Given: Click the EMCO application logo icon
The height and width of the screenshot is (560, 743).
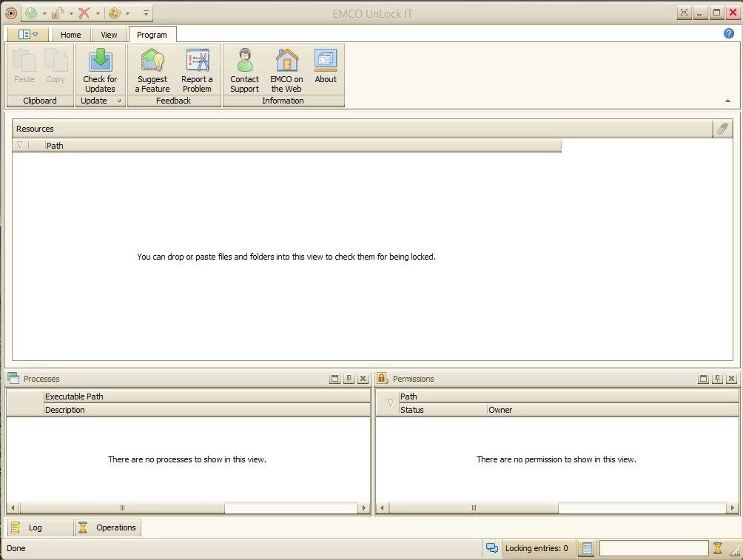Looking at the screenshot, I should coord(11,13).
